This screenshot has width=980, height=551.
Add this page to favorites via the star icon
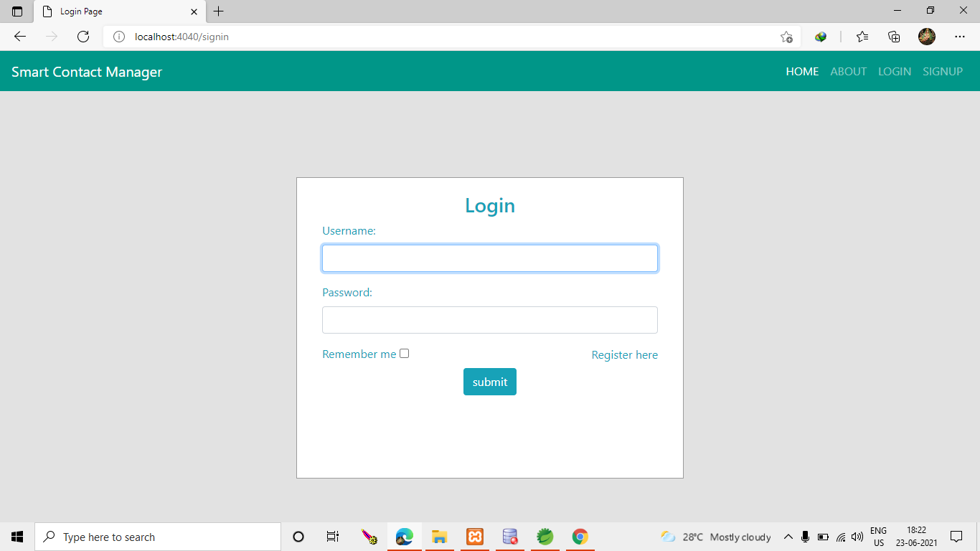(787, 37)
